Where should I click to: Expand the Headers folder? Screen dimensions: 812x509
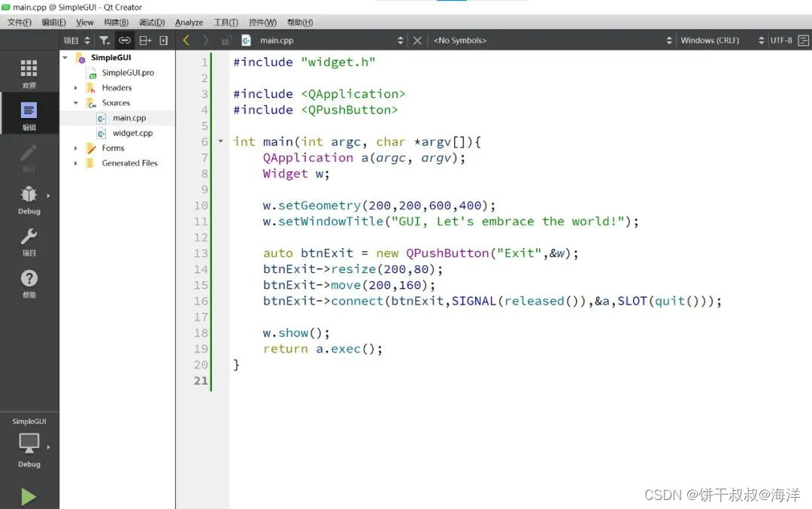(76, 88)
